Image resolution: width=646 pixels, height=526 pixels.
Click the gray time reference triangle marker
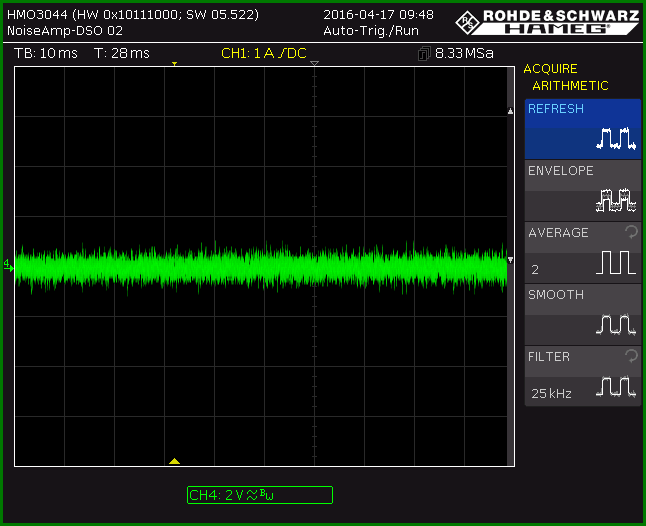pyautogui.click(x=314, y=63)
